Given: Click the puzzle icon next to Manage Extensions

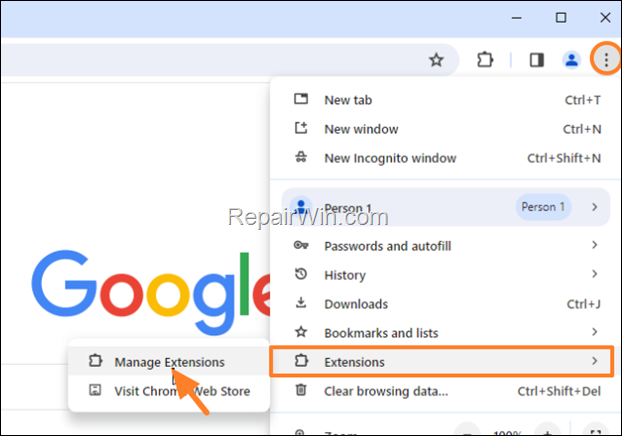Looking at the screenshot, I should pos(95,361).
